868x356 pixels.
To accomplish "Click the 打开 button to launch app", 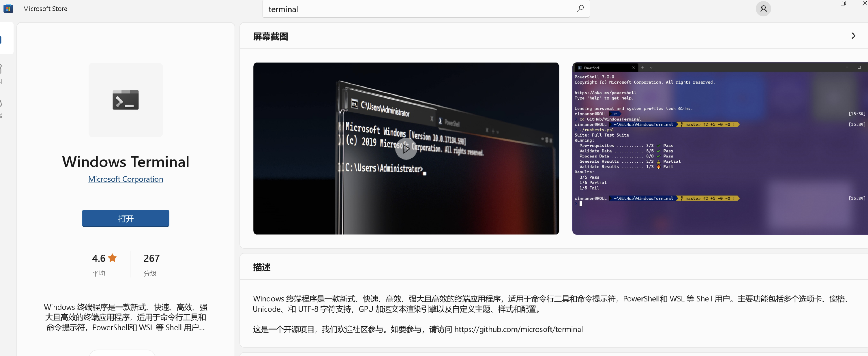I will pyautogui.click(x=126, y=219).
